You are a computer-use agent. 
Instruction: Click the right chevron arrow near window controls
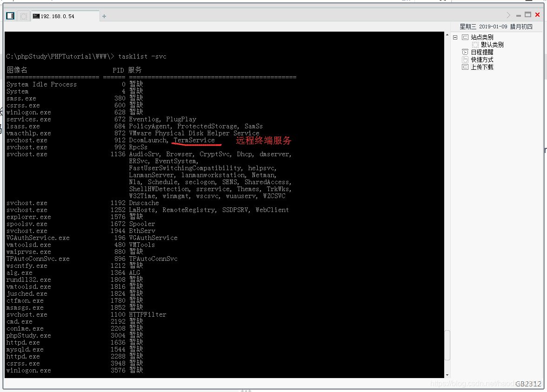coord(508,15)
